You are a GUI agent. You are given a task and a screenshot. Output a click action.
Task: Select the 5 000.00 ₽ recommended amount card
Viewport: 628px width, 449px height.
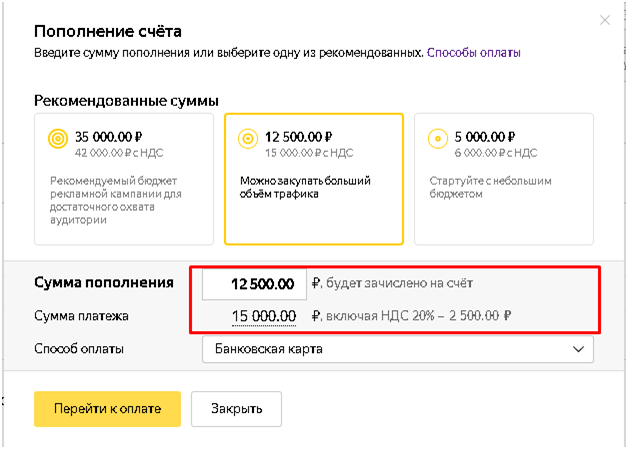(x=504, y=179)
